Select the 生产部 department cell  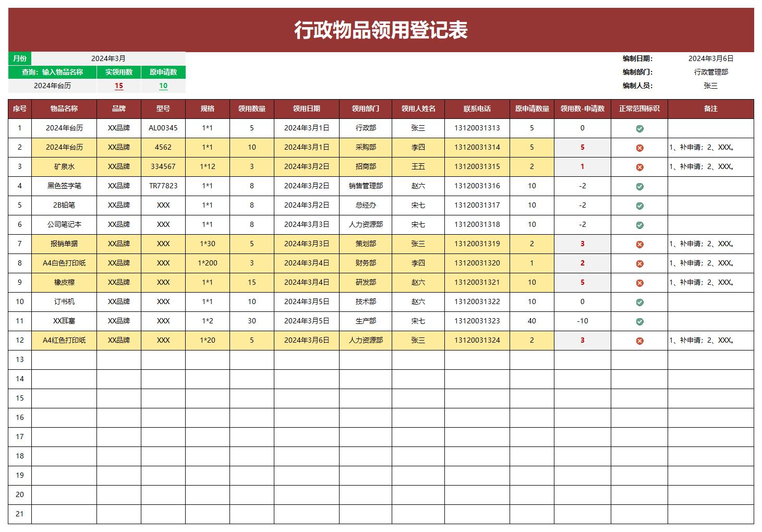pyautogui.click(x=366, y=321)
